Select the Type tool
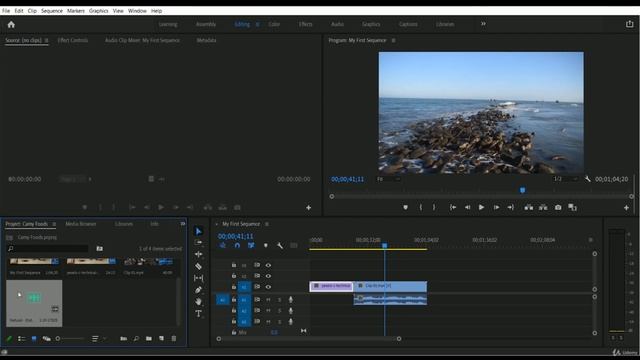Screen dimensions: 640x360 [199, 313]
